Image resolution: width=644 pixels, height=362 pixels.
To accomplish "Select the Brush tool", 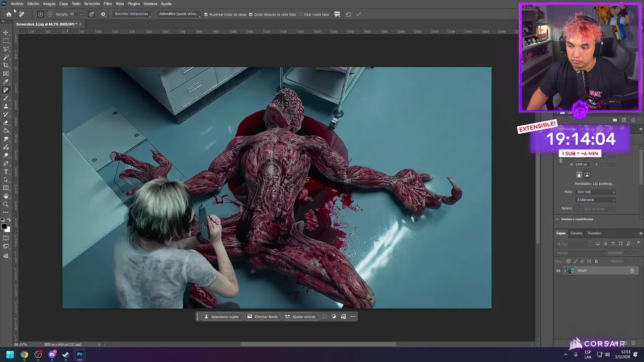I will (x=6, y=98).
